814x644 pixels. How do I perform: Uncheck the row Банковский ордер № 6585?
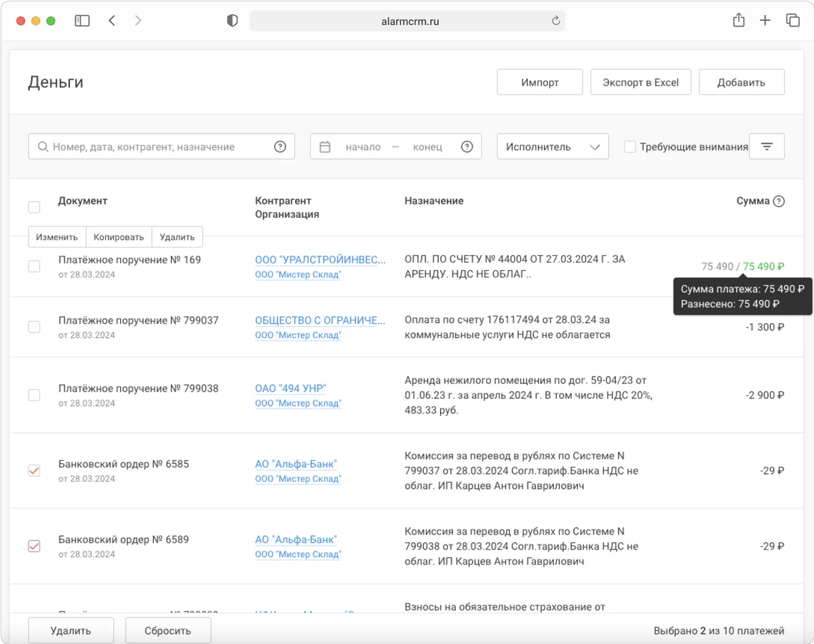pos(34,470)
